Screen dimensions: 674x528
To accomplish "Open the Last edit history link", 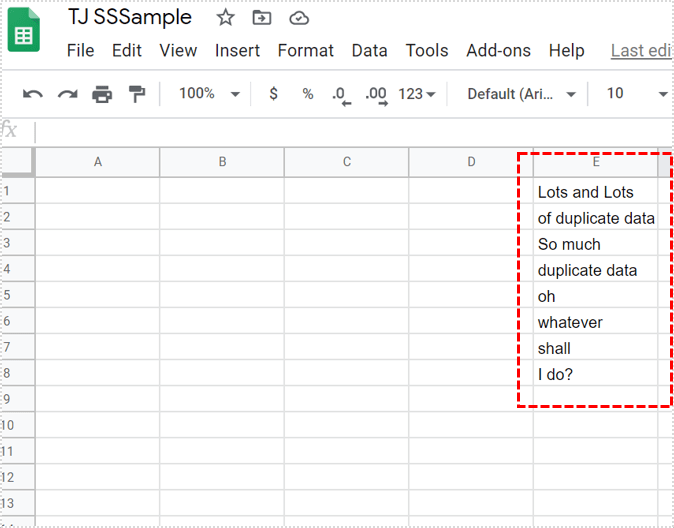I will 641,51.
